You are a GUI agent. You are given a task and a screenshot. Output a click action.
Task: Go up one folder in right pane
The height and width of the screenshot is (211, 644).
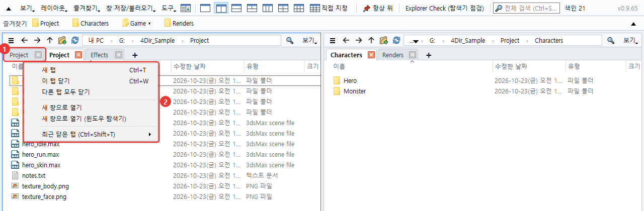coord(371,40)
